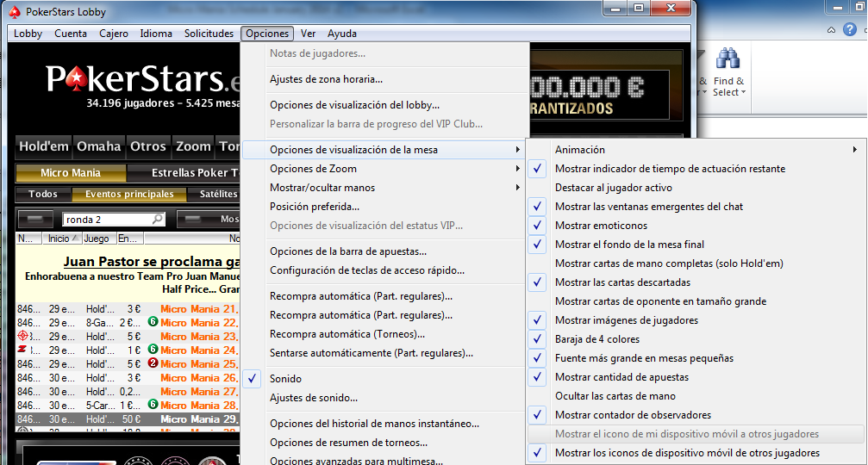This screenshot has width=868, height=465.
Task: Click the search magnifier icon in filter box
Action: [x=158, y=219]
